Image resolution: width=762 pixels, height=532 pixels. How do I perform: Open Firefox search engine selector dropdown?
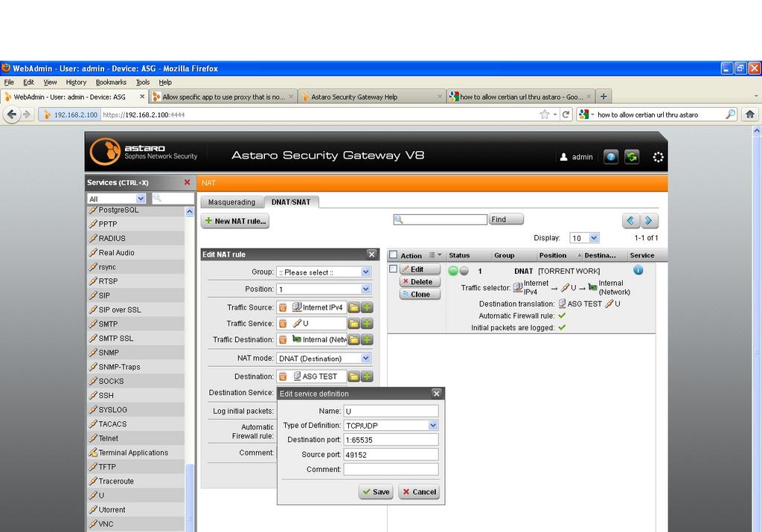point(586,115)
